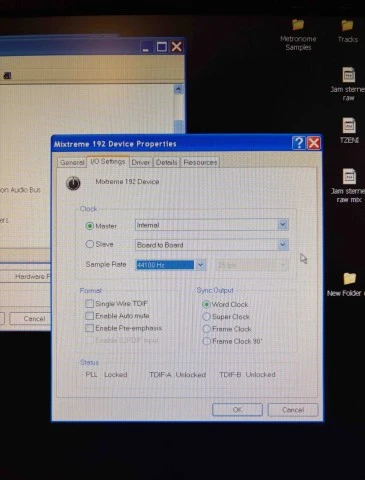
Task: Click Cancel in the background window
Action: point(30,318)
